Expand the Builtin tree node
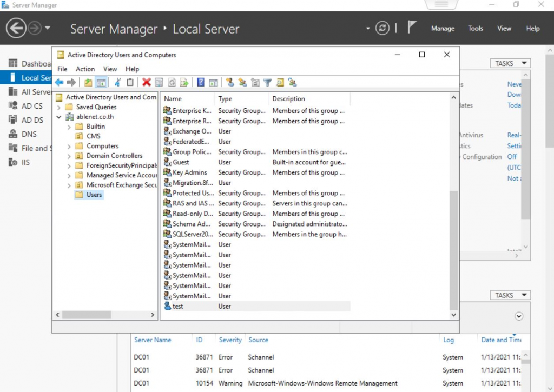Screen dimensions: 554x392 [69, 127]
